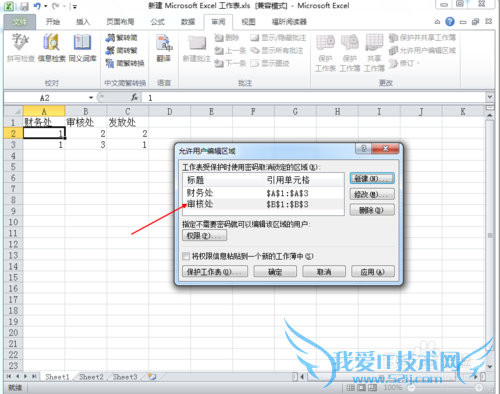Click 显示墨迹 in the ribbon
The width and height of the screenshot is (500, 394).
pyautogui.click(x=270, y=63)
